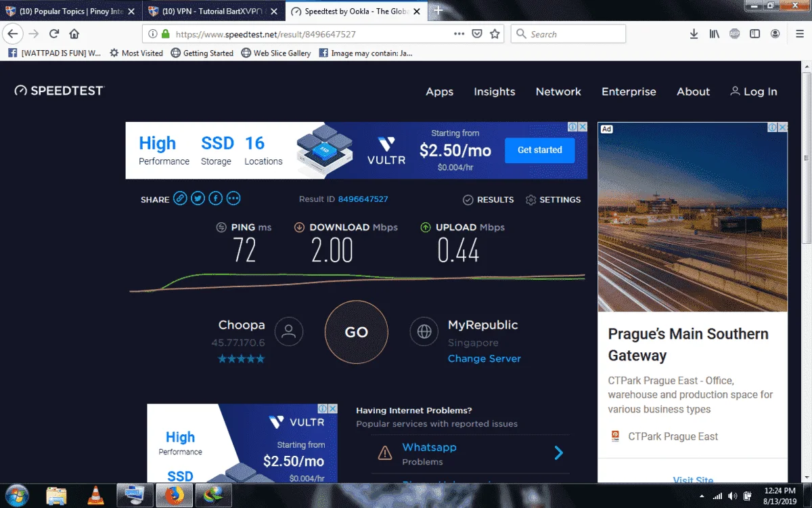Click the Whatsapp problems link
This screenshot has width=812, height=508.
click(x=429, y=447)
